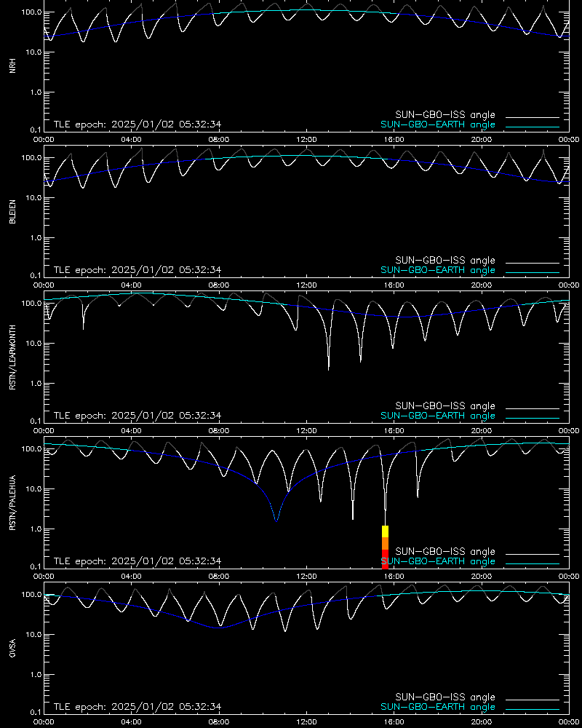Click SUN-GBO-EARTH angle legend in LEARMONTH panel
Viewport: 582px width, 728px height.
438,416
